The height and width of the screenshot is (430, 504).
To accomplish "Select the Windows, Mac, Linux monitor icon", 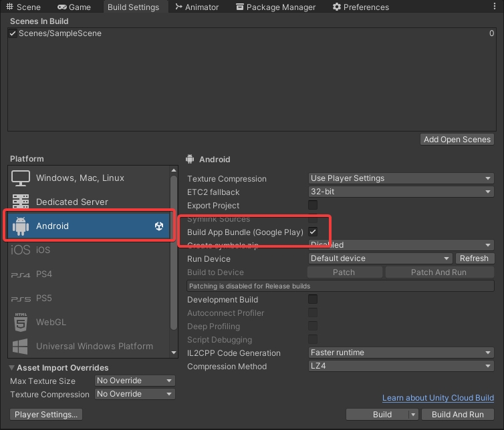I will 21,178.
